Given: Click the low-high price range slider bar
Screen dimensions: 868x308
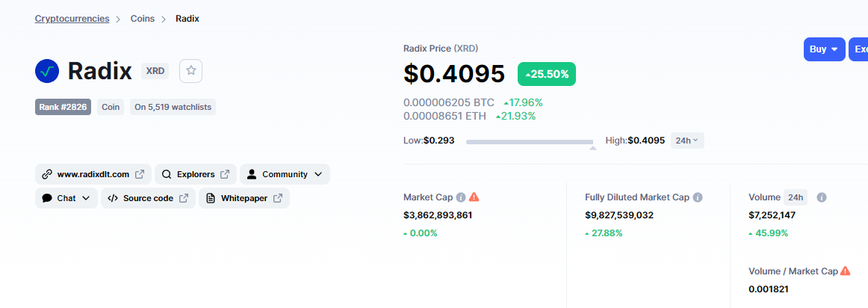Looking at the screenshot, I should [530, 142].
